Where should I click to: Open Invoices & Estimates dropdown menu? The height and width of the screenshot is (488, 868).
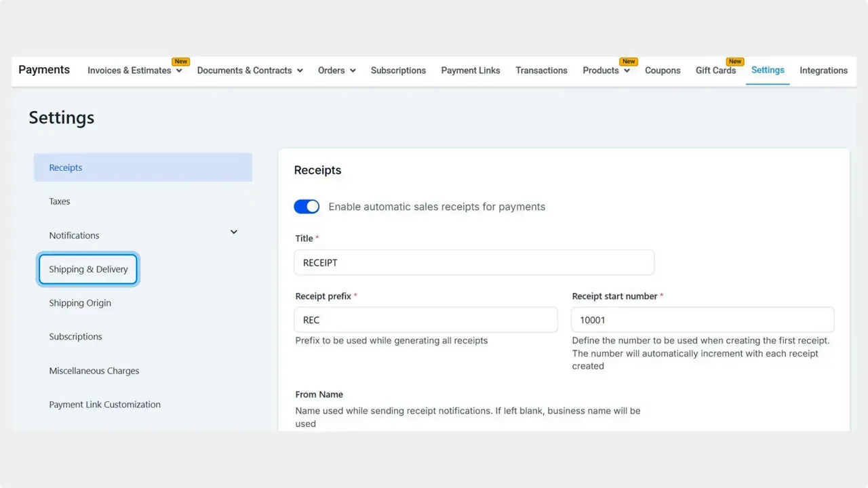pos(135,70)
